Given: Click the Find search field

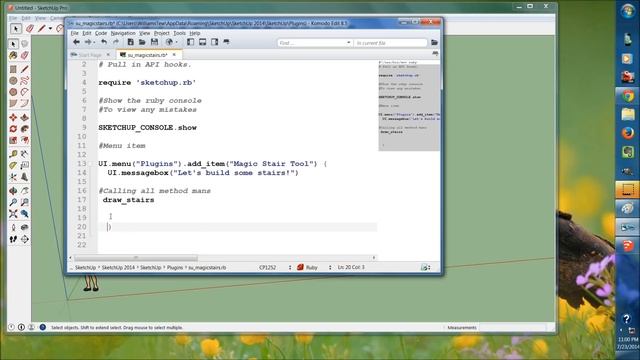Looking at the screenshot, I should 312,42.
